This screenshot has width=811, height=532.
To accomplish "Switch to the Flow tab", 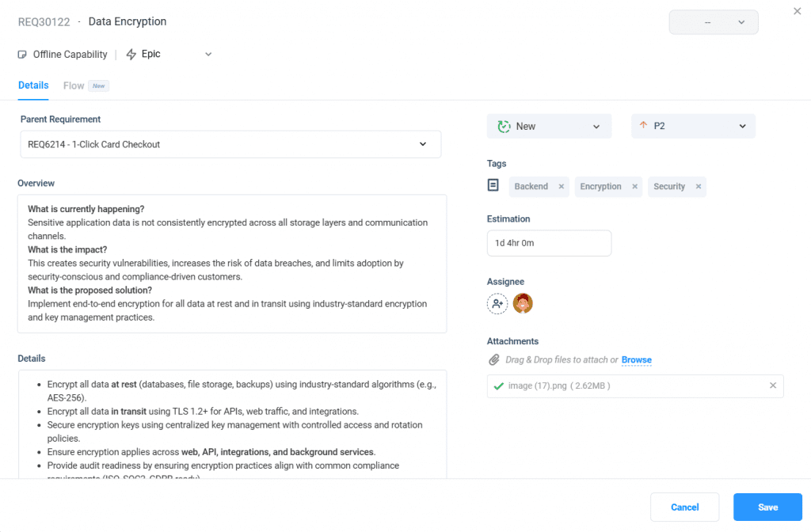I will (74, 85).
